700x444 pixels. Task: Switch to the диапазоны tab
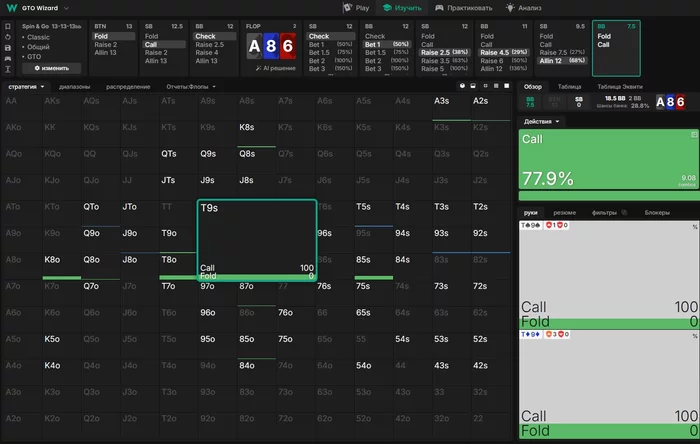point(75,87)
